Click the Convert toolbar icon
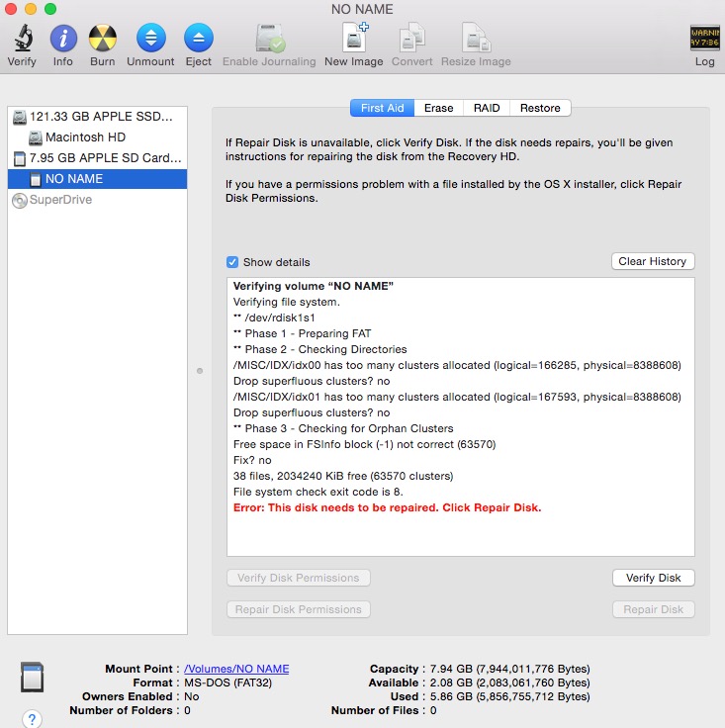This screenshot has height=728, width=725. 411,38
